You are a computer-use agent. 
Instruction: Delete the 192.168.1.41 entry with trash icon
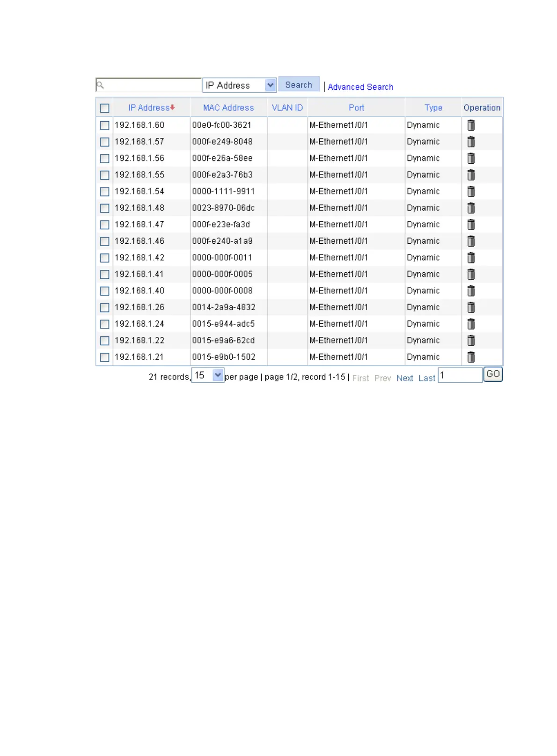471,274
